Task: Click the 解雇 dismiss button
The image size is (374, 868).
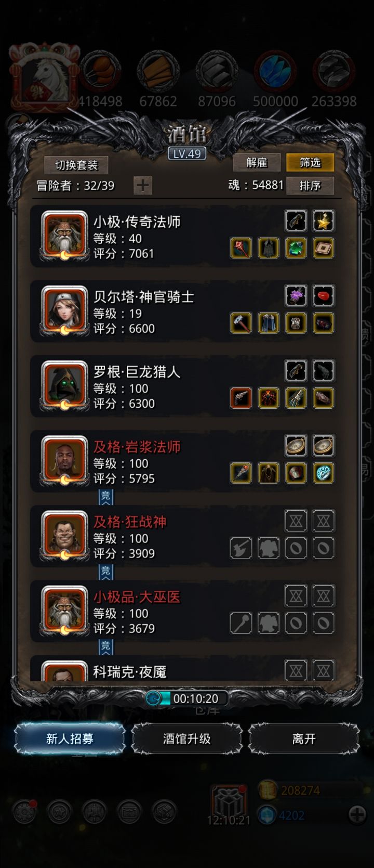Action: [x=257, y=162]
